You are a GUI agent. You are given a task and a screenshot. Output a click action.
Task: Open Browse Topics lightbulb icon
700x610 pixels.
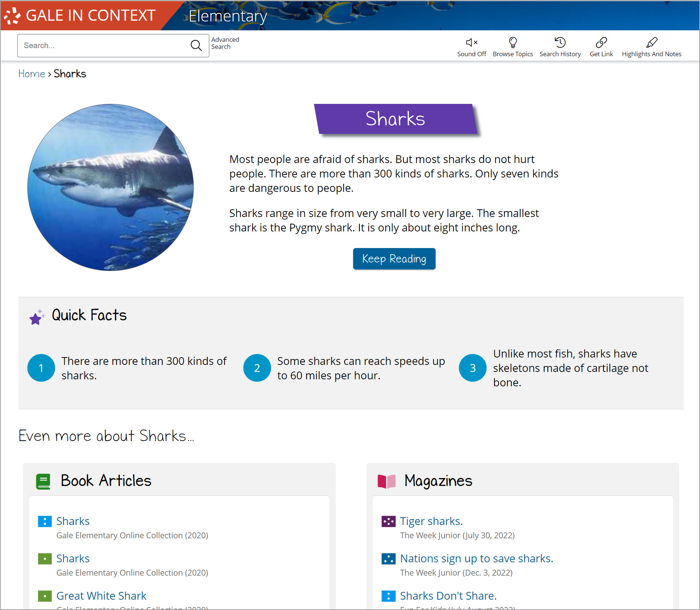[513, 43]
